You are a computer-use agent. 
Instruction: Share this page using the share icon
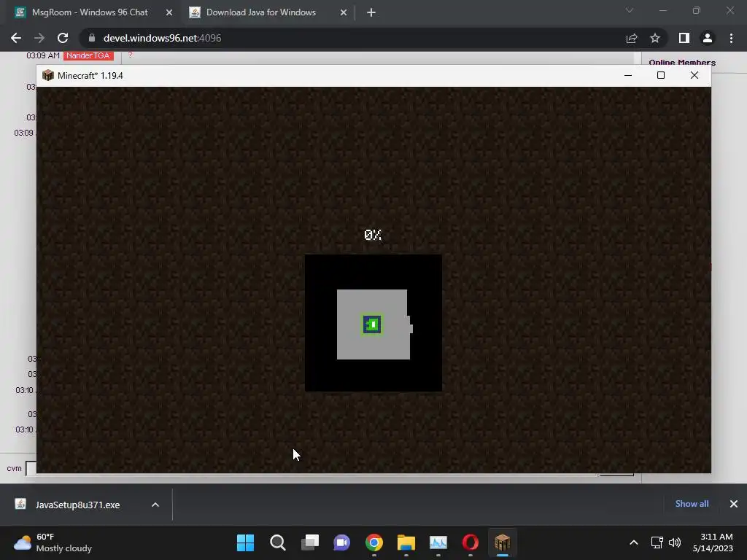coord(632,38)
